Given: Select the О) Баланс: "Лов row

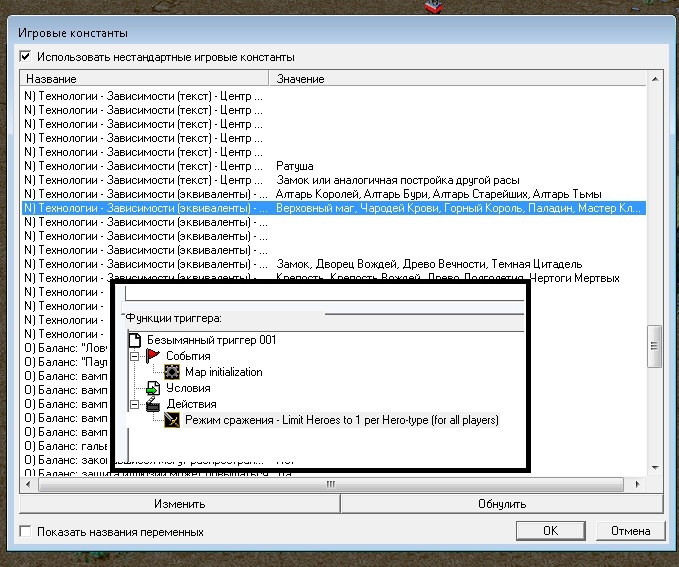Looking at the screenshot, I should click(66, 348).
